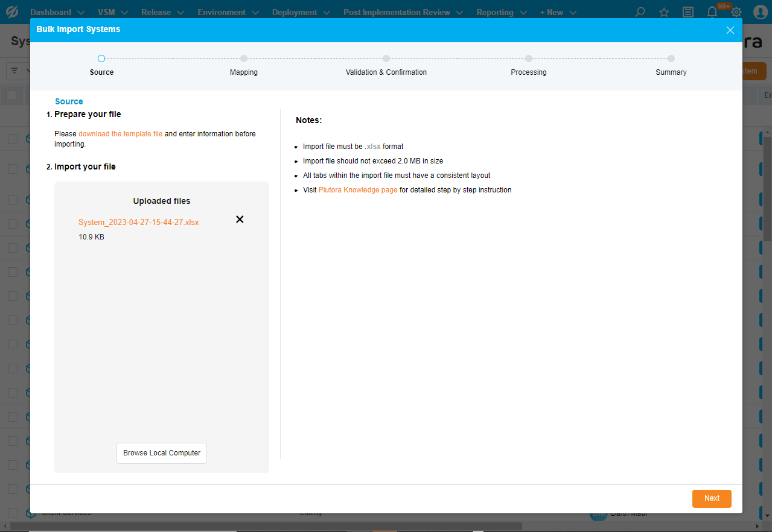Viewport: 772px width, 532px height.
Task: Remove the uploaded System xlsx file
Action: pyautogui.click(x=240, y=220)
